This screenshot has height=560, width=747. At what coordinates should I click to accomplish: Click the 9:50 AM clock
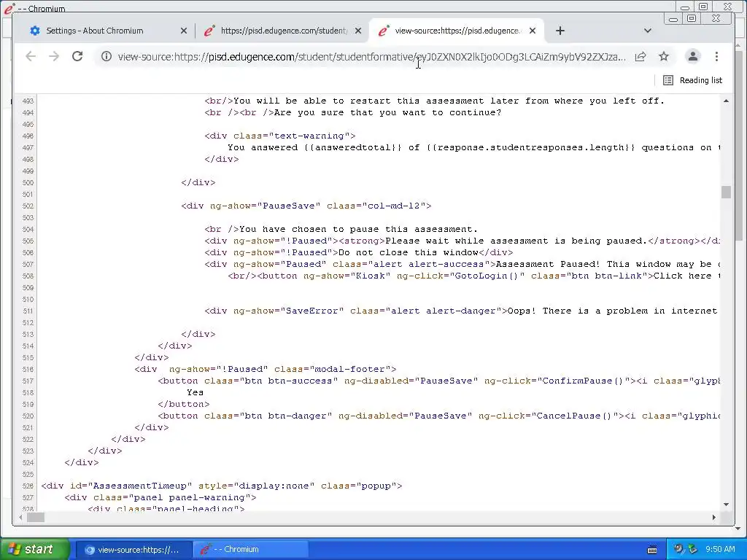[720, 550]
